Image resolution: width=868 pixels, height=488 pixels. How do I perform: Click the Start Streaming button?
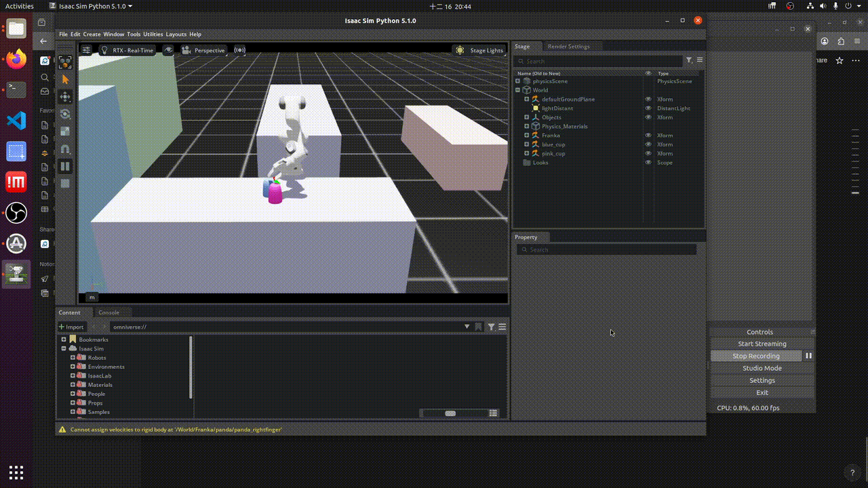click(x=762, y=344)
